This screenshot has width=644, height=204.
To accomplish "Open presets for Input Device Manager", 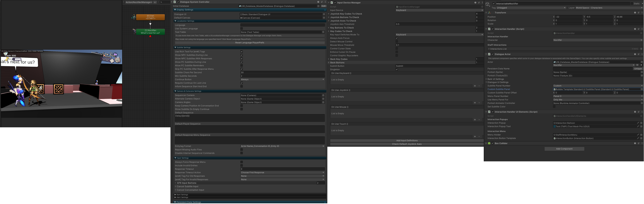I will [x=479, y=2].
